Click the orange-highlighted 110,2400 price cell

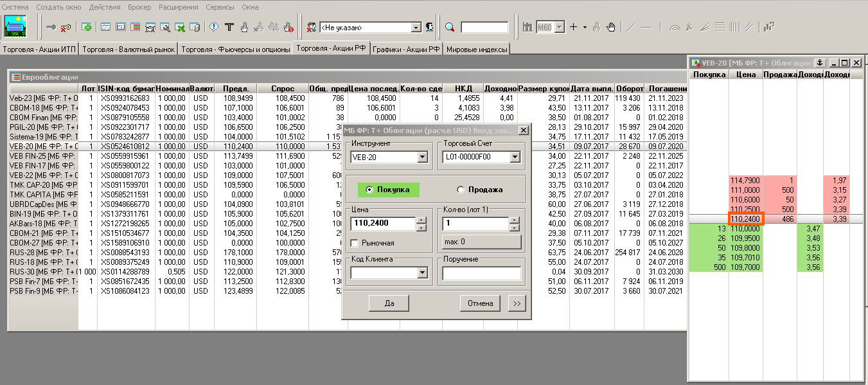pos(745,219)
